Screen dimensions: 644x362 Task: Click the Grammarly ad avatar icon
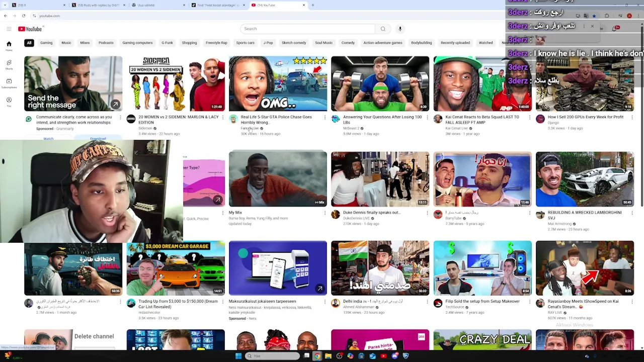29,119
